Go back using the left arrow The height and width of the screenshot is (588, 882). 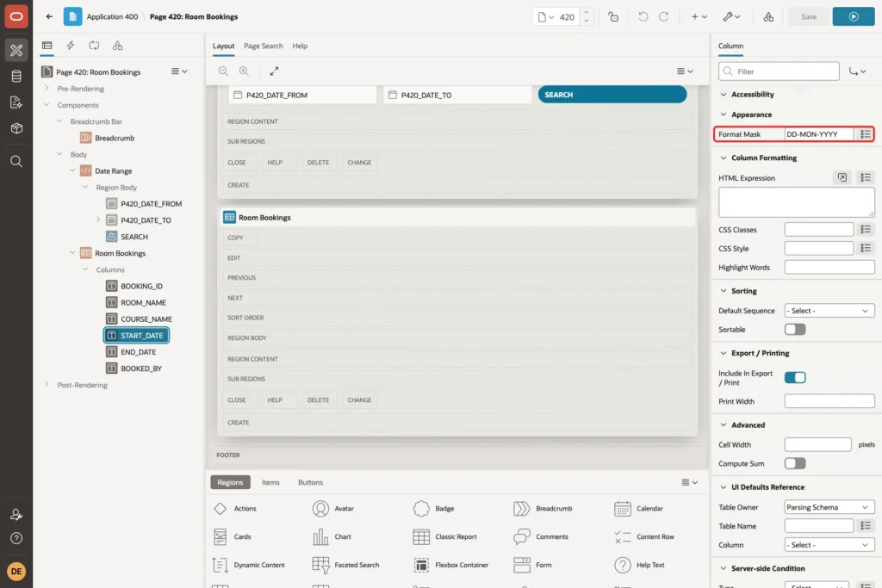pyautogui.click(x=49, y=16)
